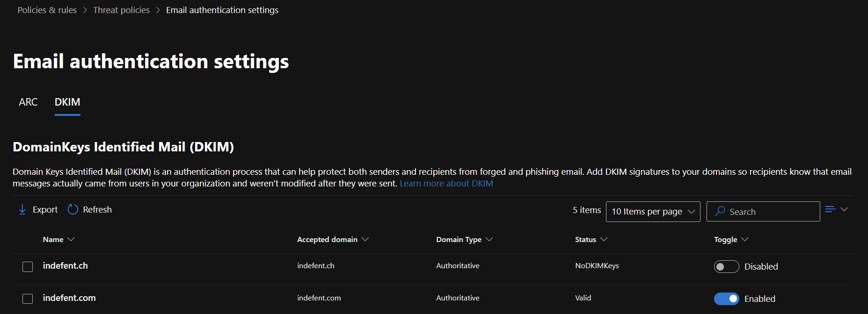Open the 10 Items per page dropdown

point(653,212)
